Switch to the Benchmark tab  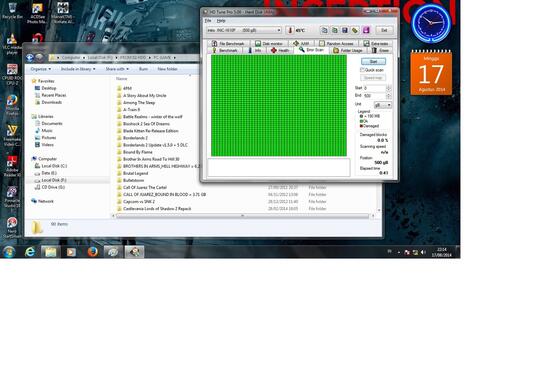coord(225,51)
